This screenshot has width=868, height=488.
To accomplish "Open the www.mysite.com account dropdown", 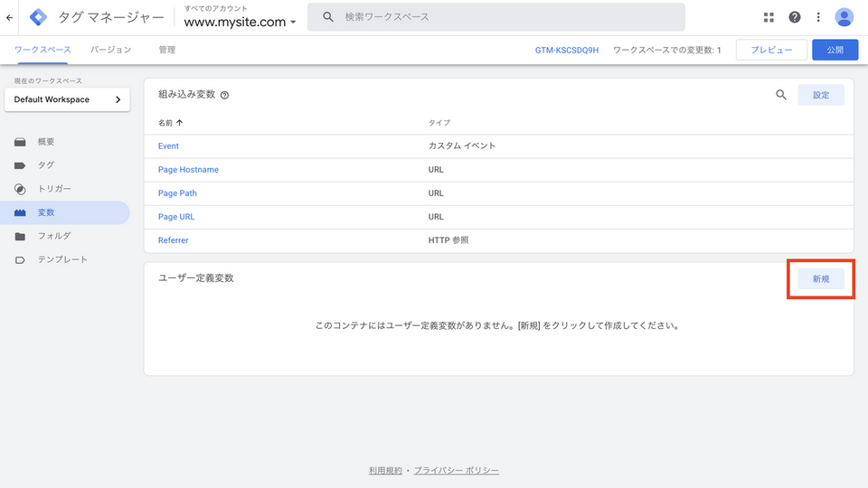I will pos(240,22).
